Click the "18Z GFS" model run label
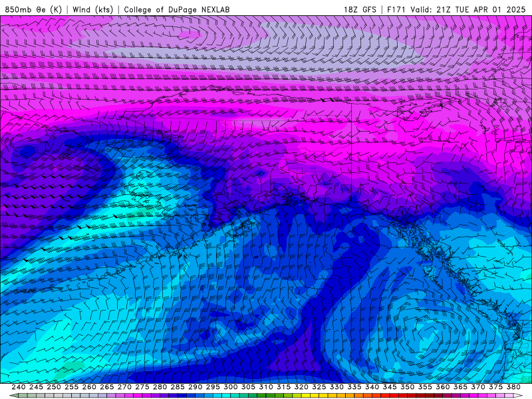 [x=360, y=9]
